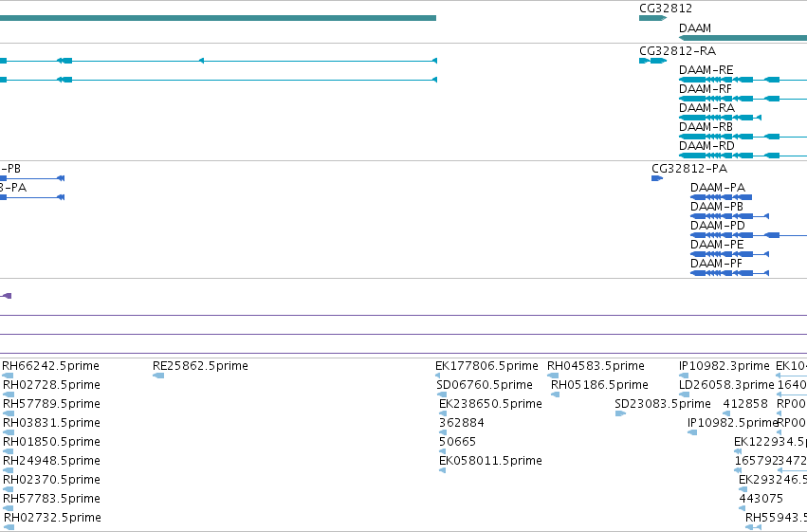Select the DAAM-RA transcript label
This screenshot has height=532, width=807.
(x=706, y=108)
